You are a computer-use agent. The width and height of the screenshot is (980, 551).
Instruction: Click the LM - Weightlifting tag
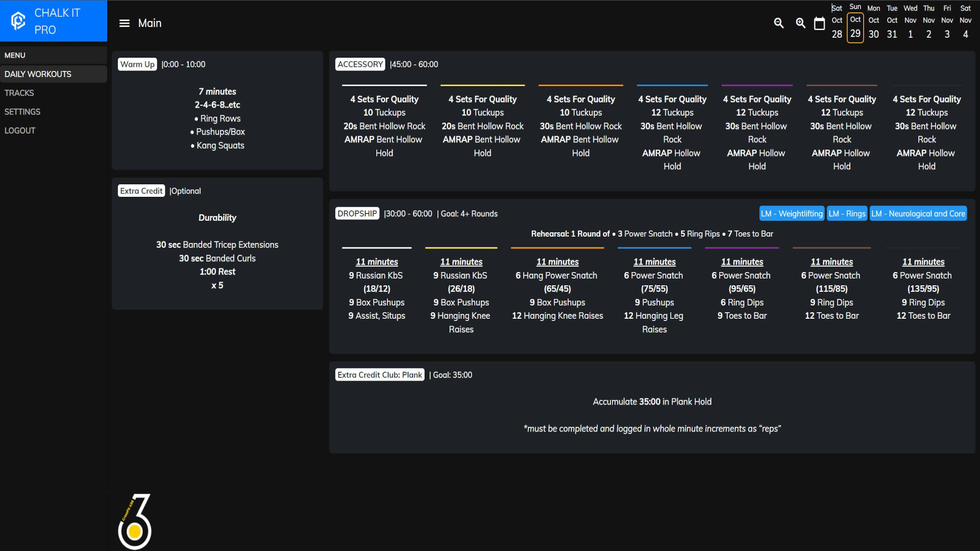791,214
